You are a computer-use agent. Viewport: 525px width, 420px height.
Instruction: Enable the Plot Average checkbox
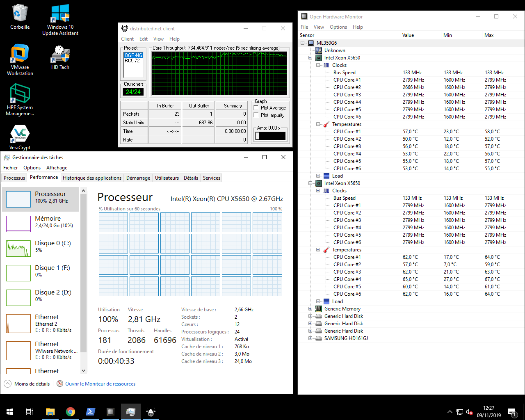click(x=256, y=108)
